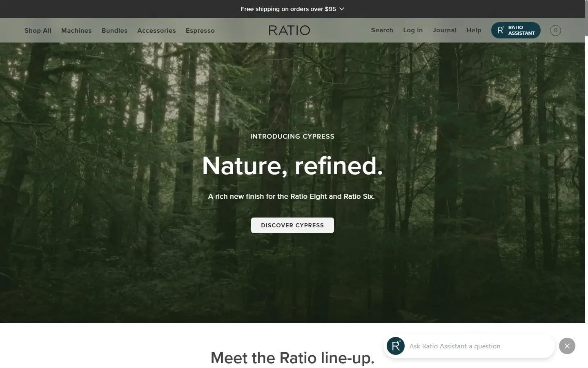The width and height of the screenshot is (588, 368).
Task: Open the Espresso menu
Action: point(200,30)
